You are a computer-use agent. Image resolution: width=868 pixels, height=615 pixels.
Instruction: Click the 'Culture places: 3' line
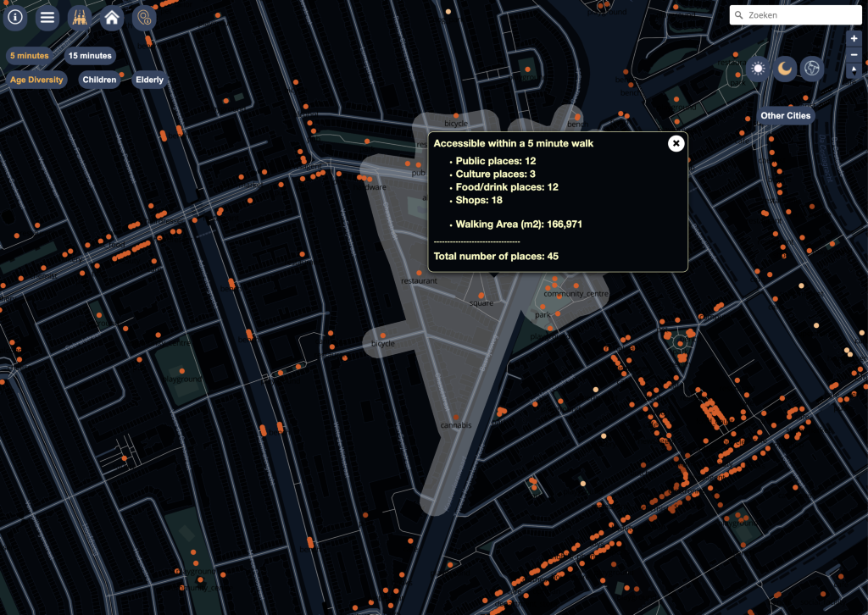[x=495, y=175]
